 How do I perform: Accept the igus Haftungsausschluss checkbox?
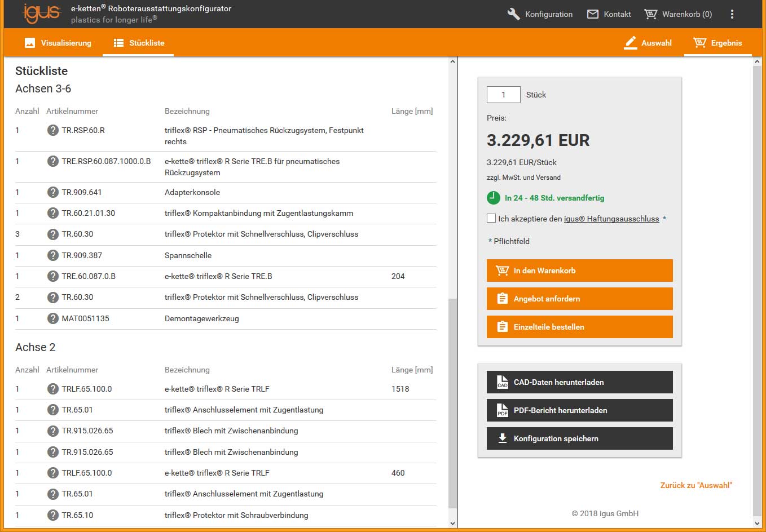[491, 218]
